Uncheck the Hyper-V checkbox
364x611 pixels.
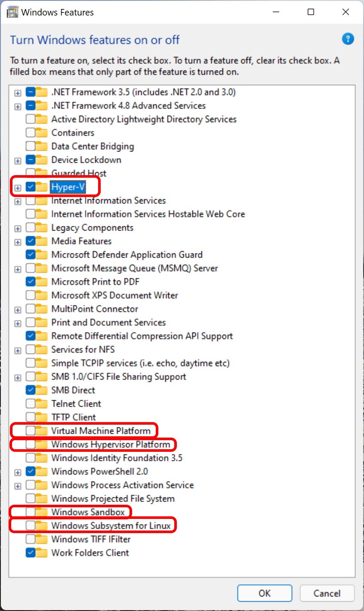point(31,187)
